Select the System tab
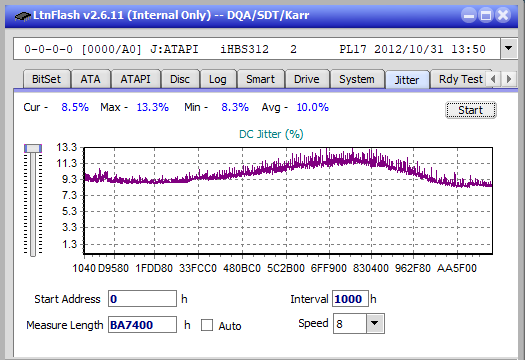Viewport: 525px width, 360px height. click(357, 79)
